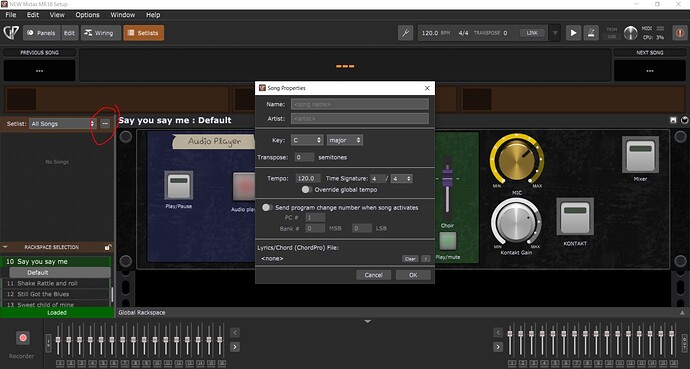Expand the dropdown arrow next to LINK
Viewport: 690px width, 369px height.
(555, 33)
